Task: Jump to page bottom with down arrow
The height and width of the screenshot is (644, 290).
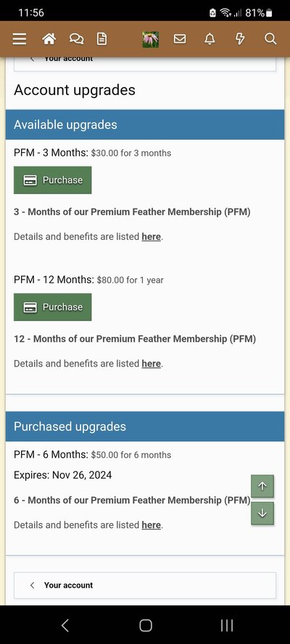Action: coord(262,513)
